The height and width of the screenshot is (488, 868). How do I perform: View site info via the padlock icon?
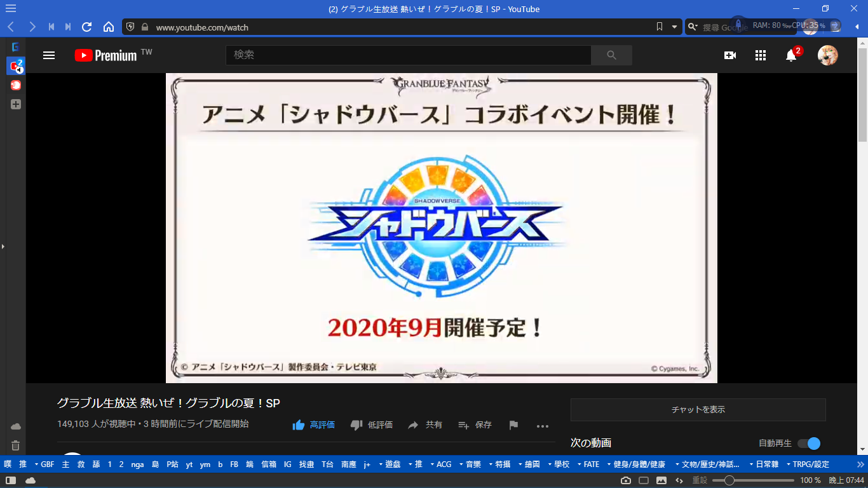(x=144, y=27)
